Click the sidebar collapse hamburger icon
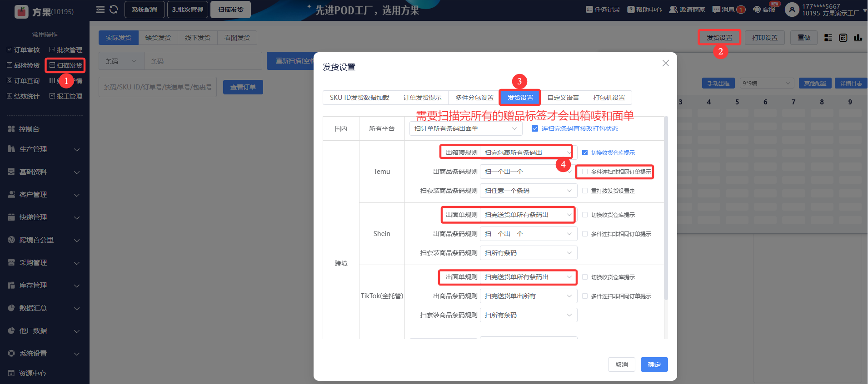This screenshot has width=868, height=384. 100,10
